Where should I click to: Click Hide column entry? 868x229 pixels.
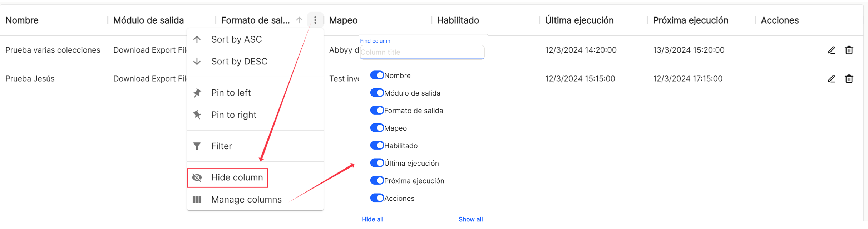pyautogui.click(x=227, y=177)
